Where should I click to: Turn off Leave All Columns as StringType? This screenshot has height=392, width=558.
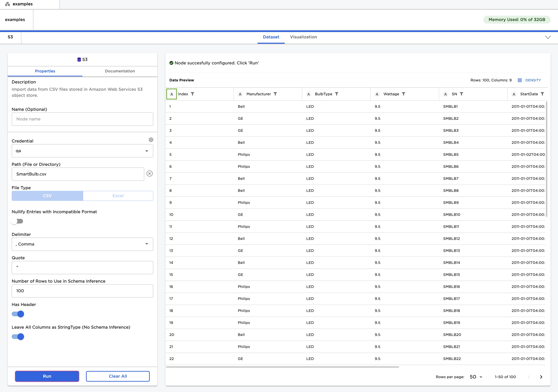point(18,337)
